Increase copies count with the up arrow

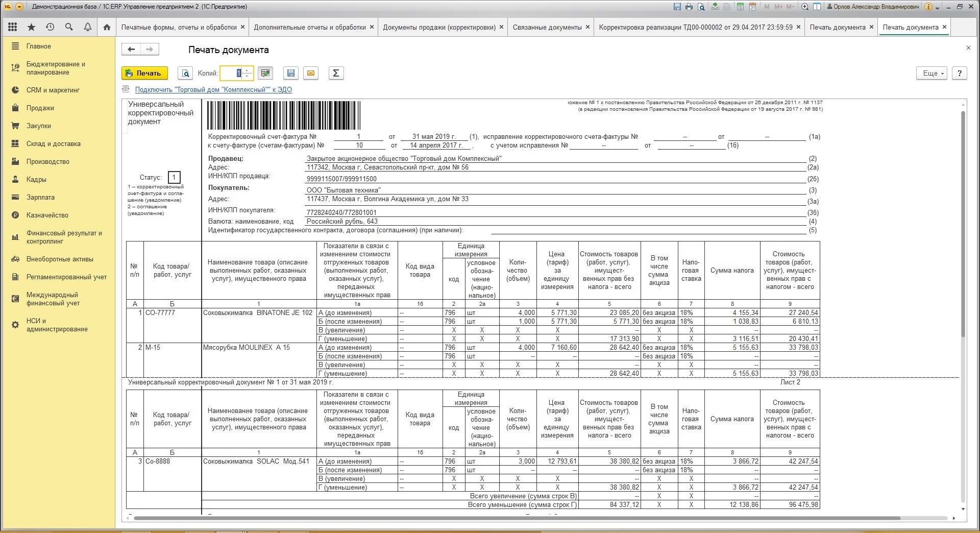tap(248, 70)
